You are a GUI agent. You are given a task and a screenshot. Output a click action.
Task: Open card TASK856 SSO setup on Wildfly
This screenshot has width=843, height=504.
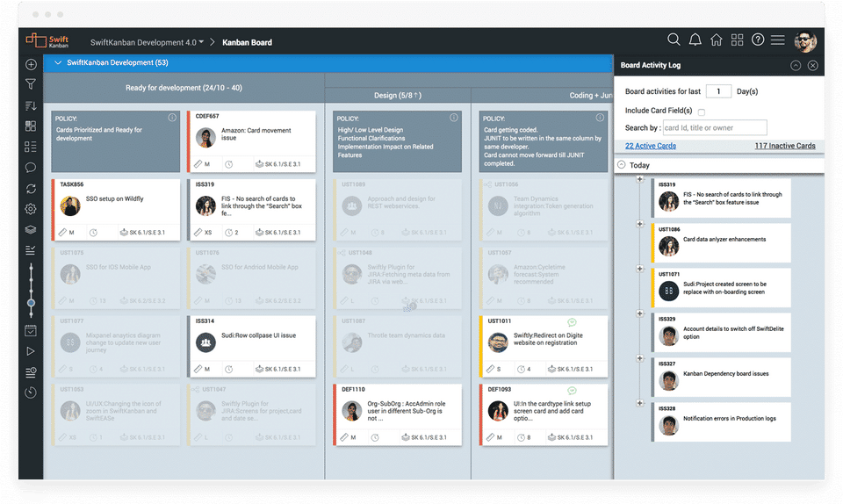coord(116,210)
